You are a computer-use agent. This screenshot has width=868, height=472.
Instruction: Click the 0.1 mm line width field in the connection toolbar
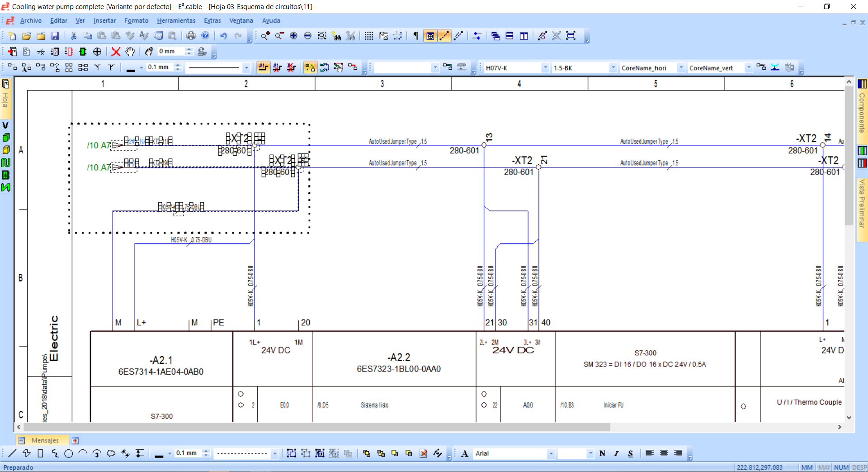tap(160, 67)
